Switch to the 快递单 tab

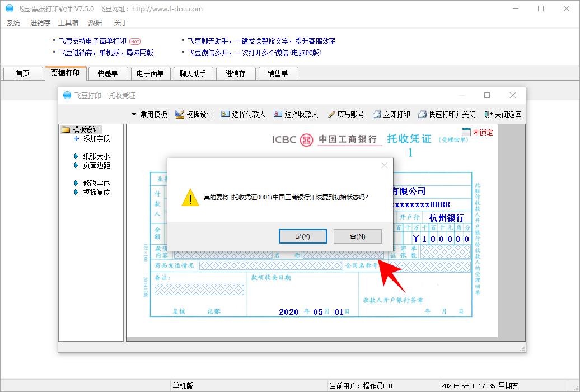(108, 73)
